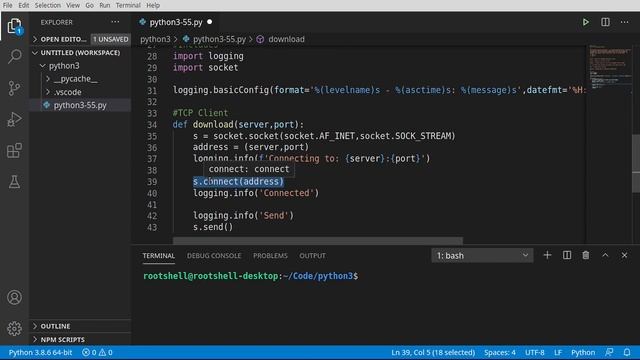Select the Python 3.8.6 64-bit interpreter
Image resolution: width=640 pixels, height=360 pixels.
click(x=40, y=352)
